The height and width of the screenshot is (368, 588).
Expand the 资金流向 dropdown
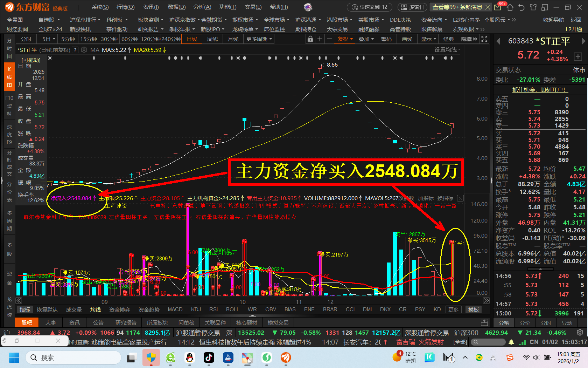(434, 20)
